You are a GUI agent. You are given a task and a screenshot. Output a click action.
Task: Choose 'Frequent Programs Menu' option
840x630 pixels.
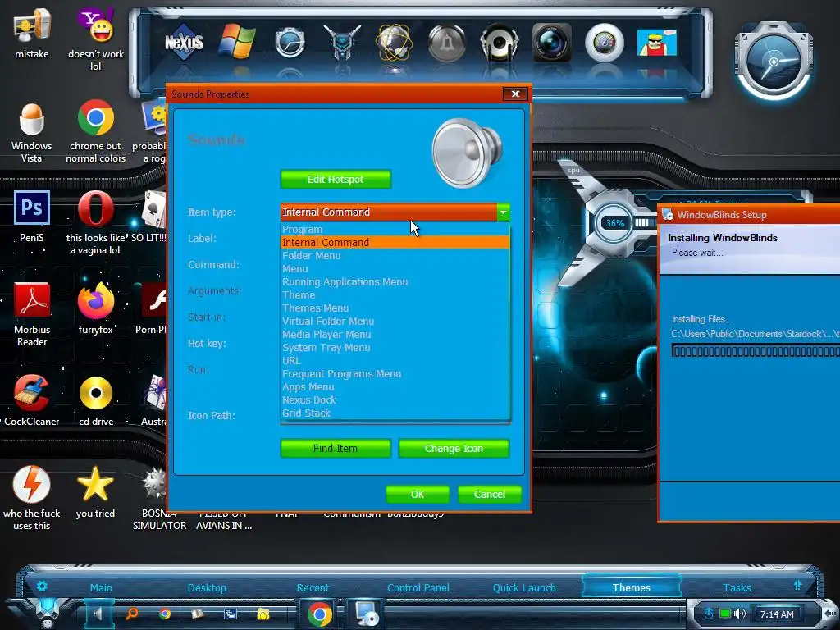(395, 373)
